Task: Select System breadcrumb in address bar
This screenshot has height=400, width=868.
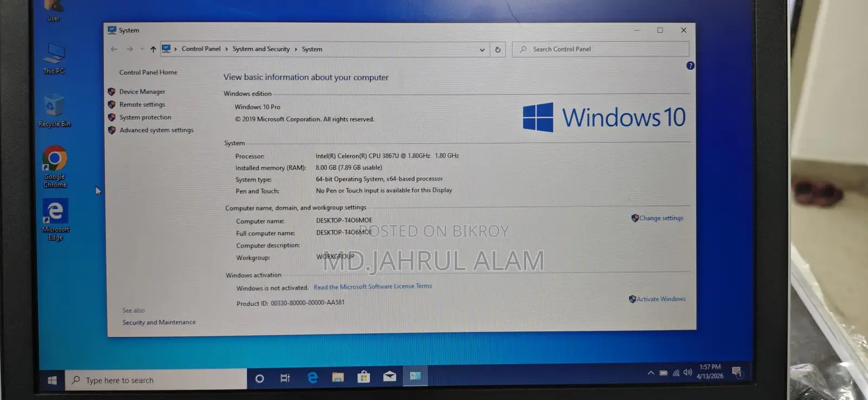Action: [312, 49]
